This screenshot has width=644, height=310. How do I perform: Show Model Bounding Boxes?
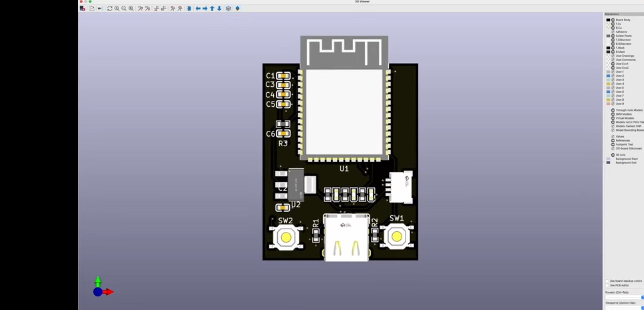tap(613, 130)
